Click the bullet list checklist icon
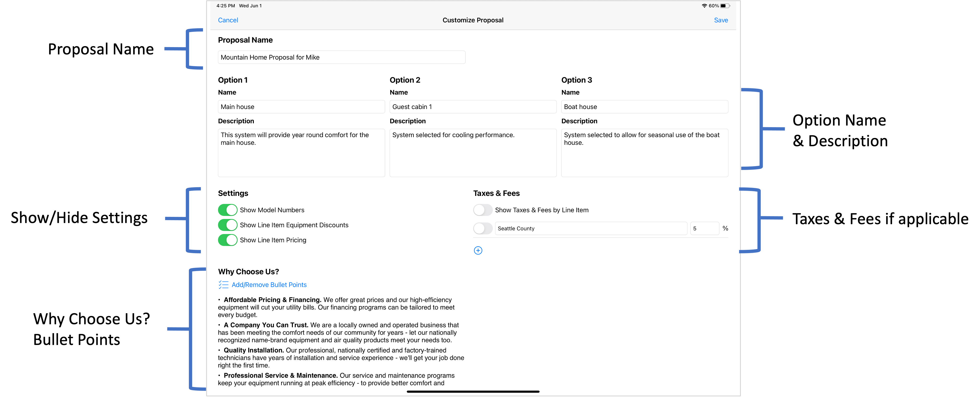The width and height of the screenshot is (980, 397). coord(223,285)
